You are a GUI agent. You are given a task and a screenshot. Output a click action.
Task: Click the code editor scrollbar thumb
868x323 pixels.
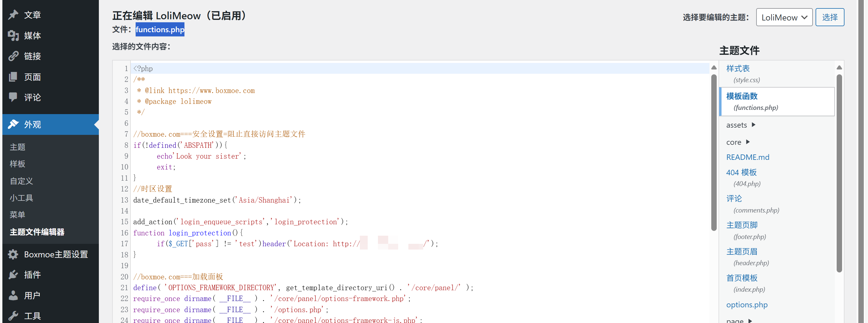click(x=714, y=153)
